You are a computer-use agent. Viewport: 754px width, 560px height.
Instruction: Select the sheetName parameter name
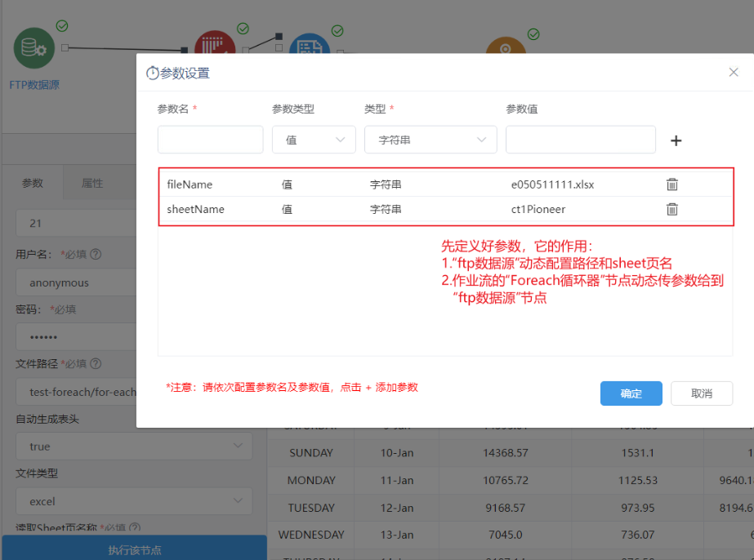click(195, 210)
